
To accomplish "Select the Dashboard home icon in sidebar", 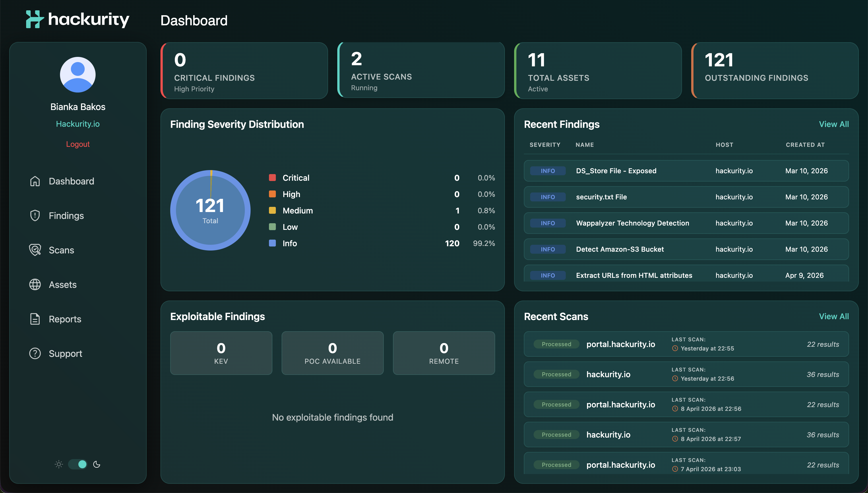I will [x=35, y=181].
